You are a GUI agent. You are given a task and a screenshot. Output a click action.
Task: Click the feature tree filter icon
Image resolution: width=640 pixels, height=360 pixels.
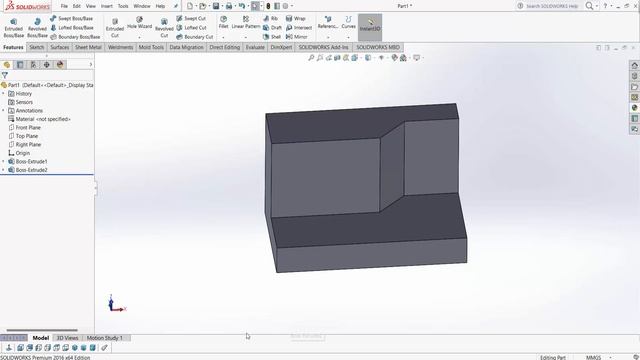[x=4, y=76]
